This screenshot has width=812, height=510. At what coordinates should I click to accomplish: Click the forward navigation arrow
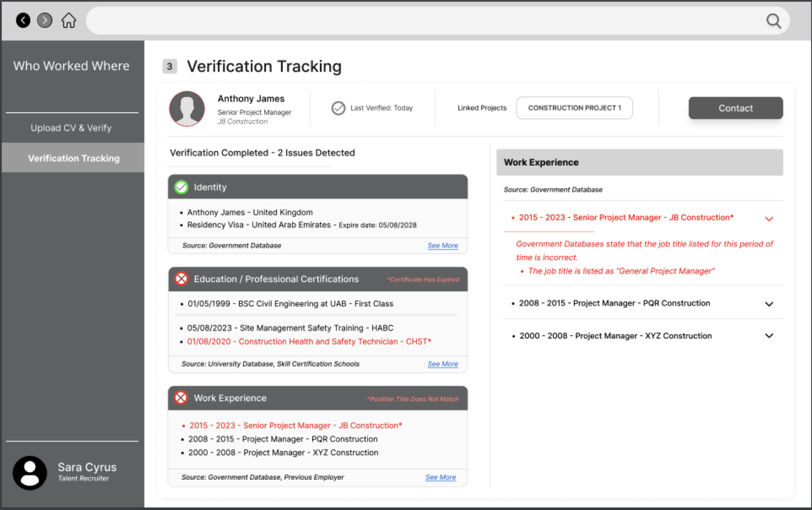pyautogui.click(x=45, y=20)
